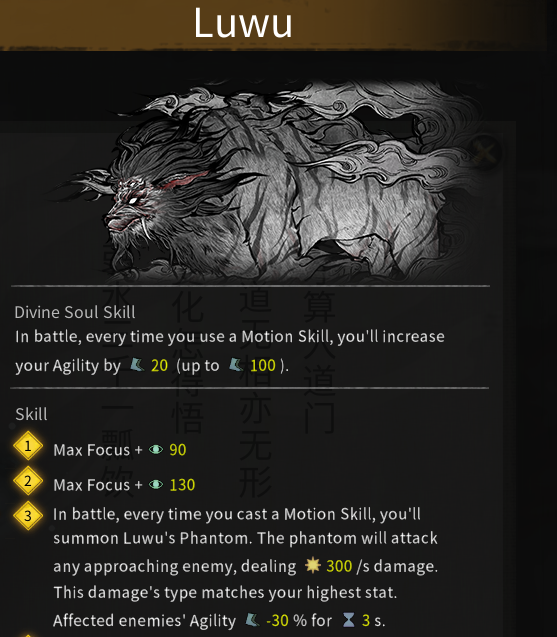Click the Max Focus + 90 skill line
557x637 pixels.
pos(120,450)
